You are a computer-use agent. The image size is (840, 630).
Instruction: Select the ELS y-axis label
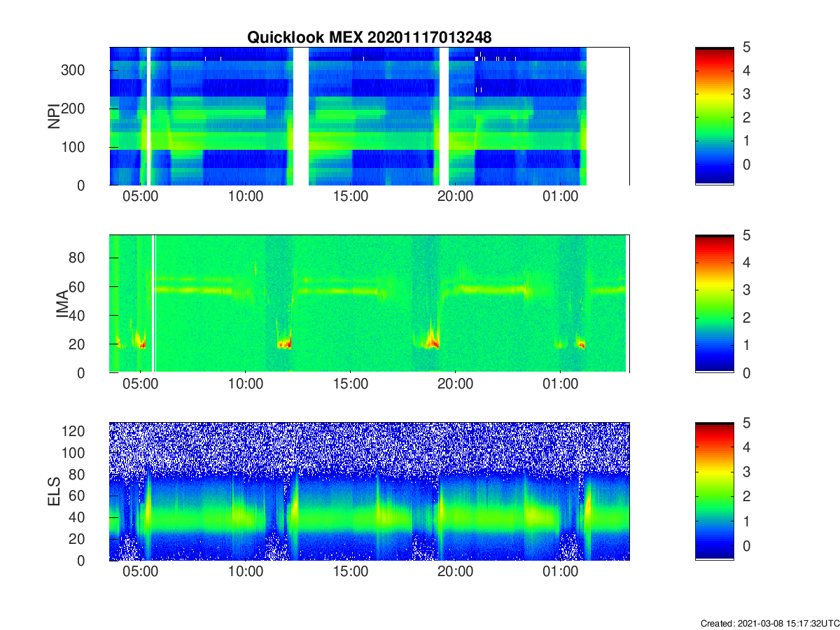click(53, 491)
